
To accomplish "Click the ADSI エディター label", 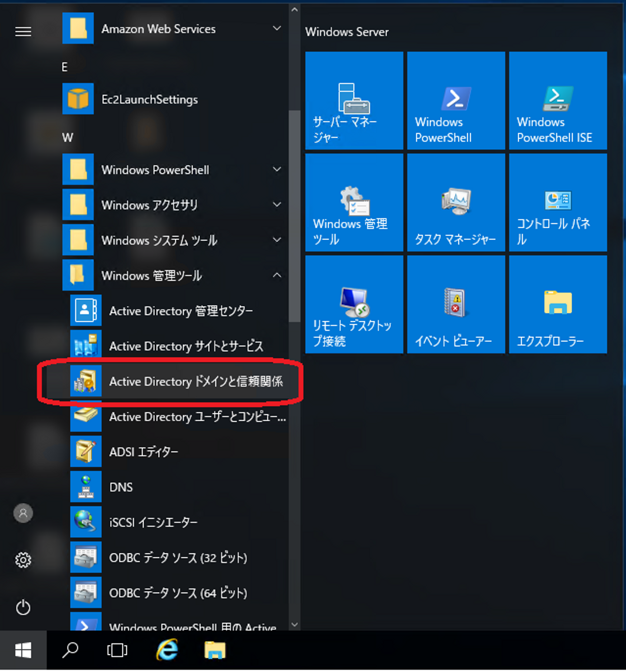I will 144,452.
